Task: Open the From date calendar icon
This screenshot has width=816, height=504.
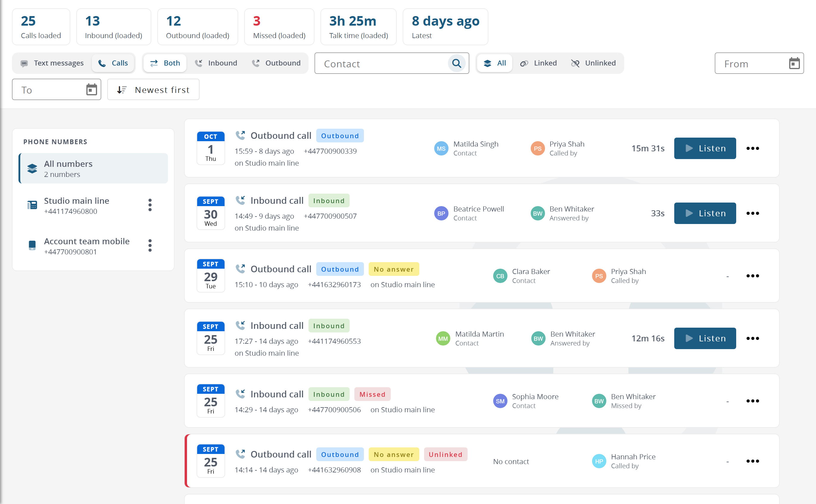Action: 794,63
